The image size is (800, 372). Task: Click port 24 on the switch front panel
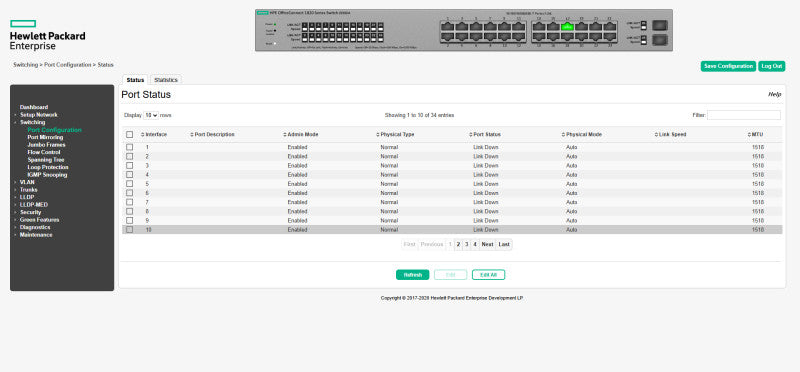(x=610, y=37)
